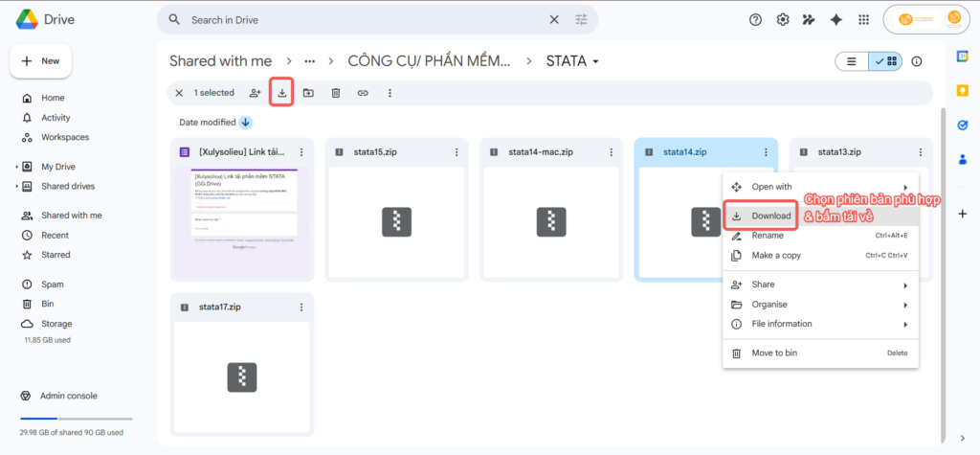
Task: Open more actions for stata15.zip
Action: point(457,152)
